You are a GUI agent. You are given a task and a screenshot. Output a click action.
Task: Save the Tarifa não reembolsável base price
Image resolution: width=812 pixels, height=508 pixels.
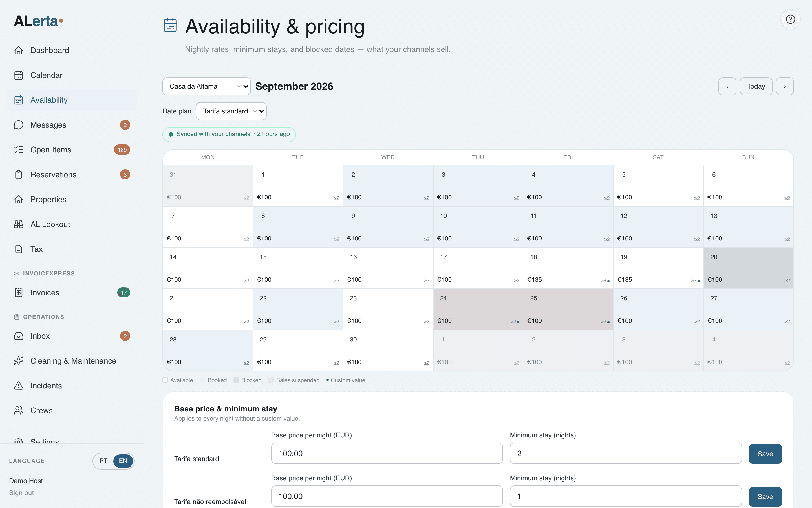[x=765, y=497]
